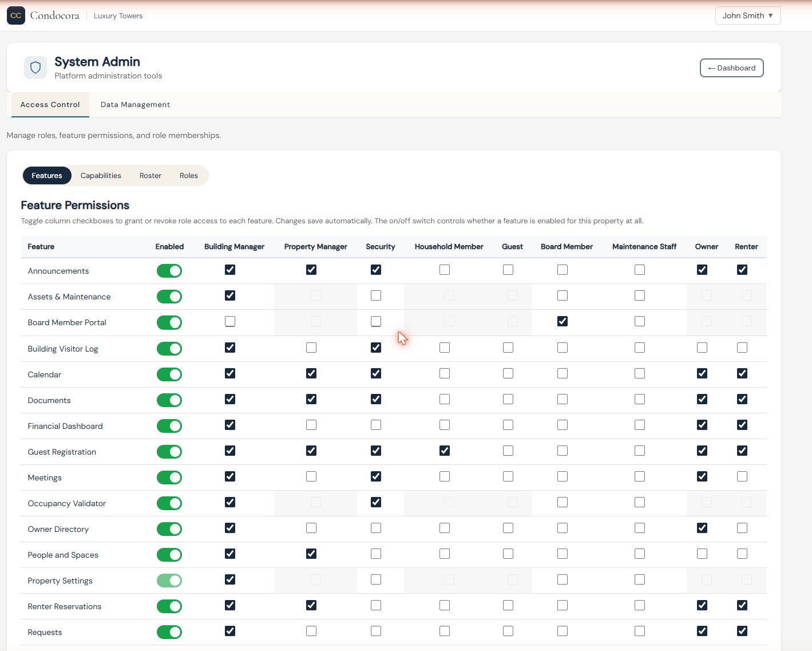Disable the Occupancy Validator switch

[x=169, y=503]
